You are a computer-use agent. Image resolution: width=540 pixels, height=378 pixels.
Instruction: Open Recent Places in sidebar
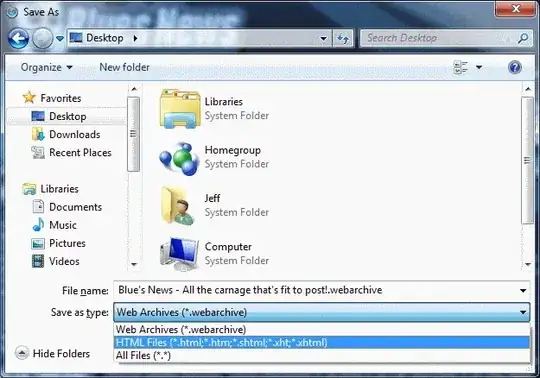[80, 153]
